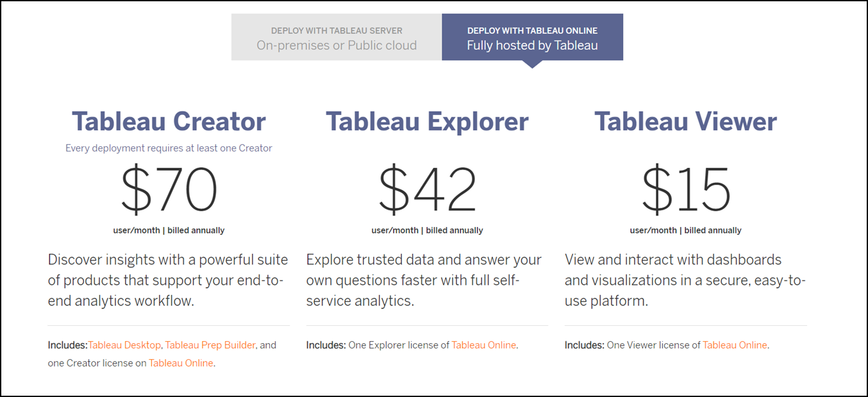
Task: Select the Deploy with Tableau Online tab
Action: pos(532,38)
